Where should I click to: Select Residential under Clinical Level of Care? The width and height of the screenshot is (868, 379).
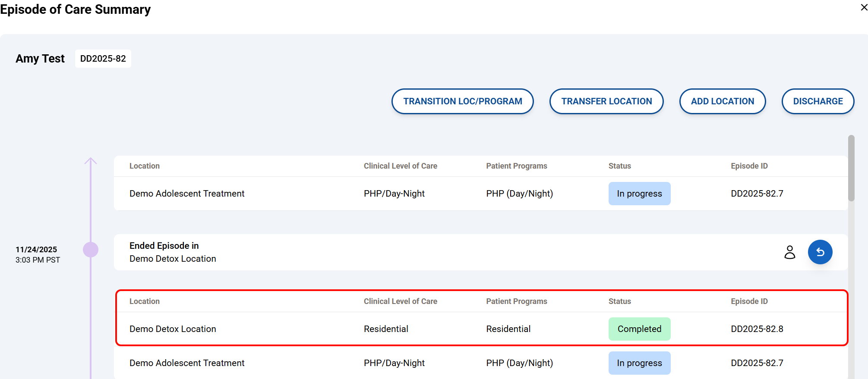pos(386,329)
